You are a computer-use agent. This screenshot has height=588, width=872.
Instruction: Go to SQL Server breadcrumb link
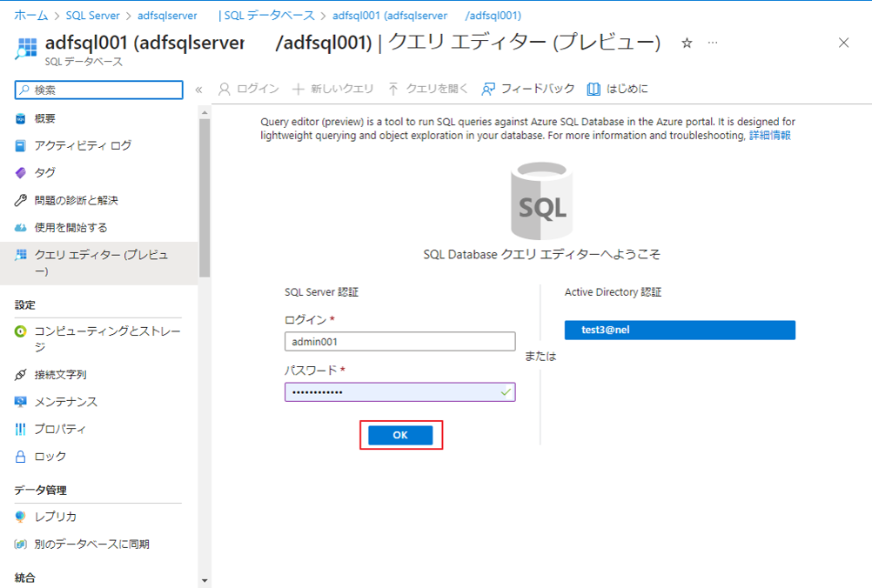92,16
